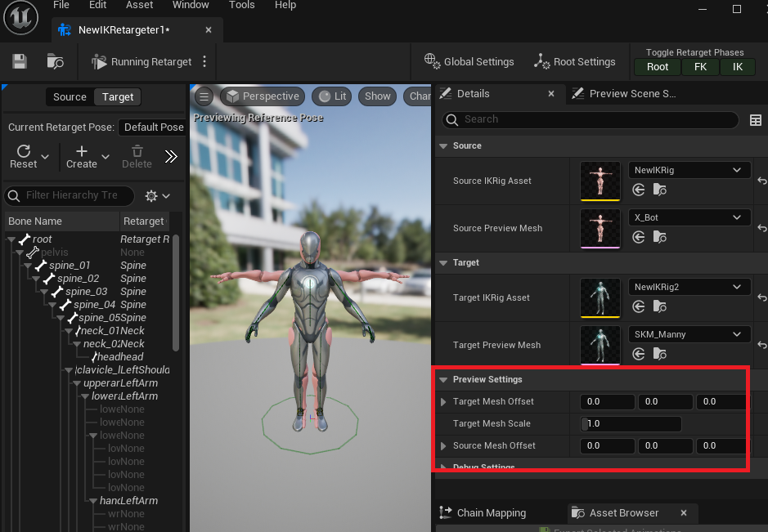Collapse the Target section
The height and width of the screenshot is (532, 768).
tap(443, 263)
